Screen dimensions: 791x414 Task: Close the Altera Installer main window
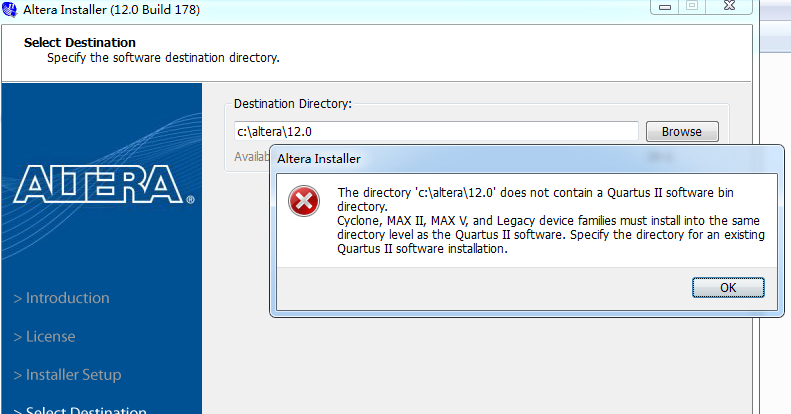pos(729,6)
